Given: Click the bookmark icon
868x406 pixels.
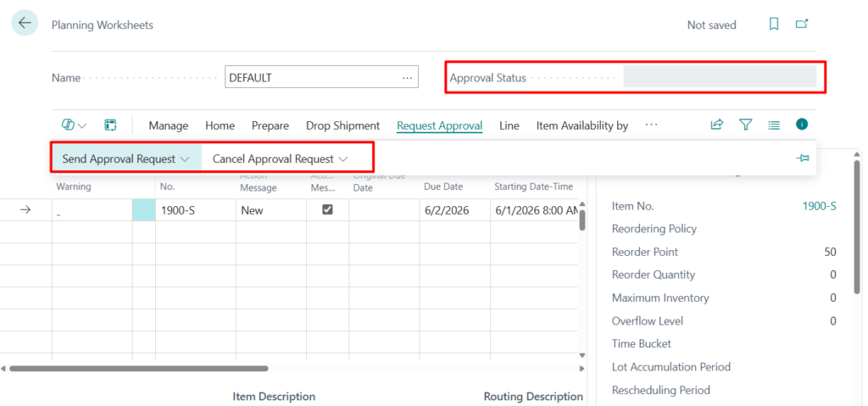Looking at the screenshot, I should 773,25.
